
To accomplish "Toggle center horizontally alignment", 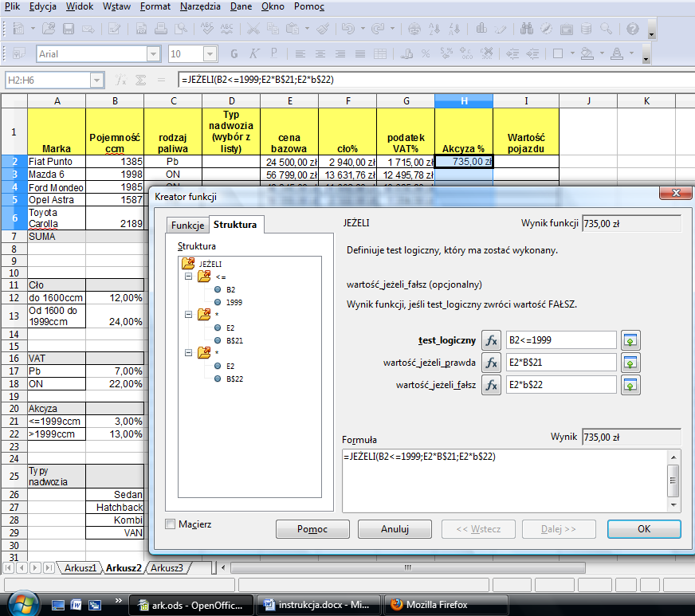I will point(320,54).
